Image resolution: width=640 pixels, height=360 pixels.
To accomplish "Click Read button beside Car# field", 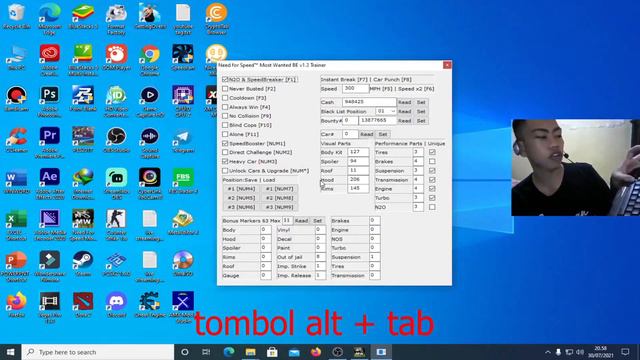I will [x=367, y=134].
